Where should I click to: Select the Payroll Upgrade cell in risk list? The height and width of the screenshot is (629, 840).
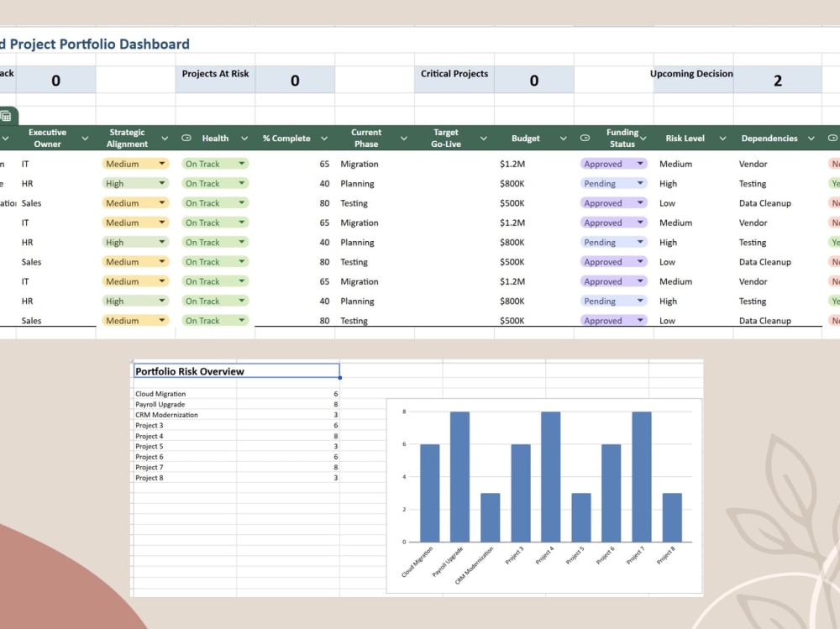[185, 405]
